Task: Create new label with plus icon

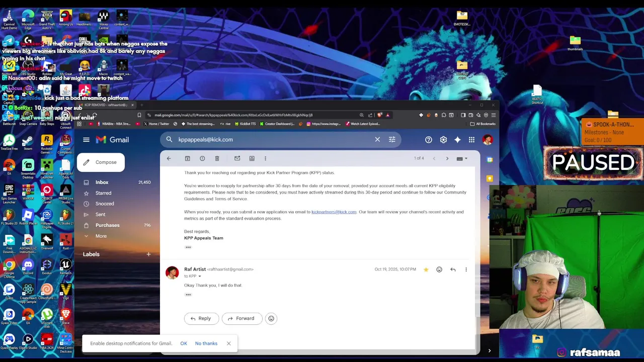Action: (x=148, y=254)
